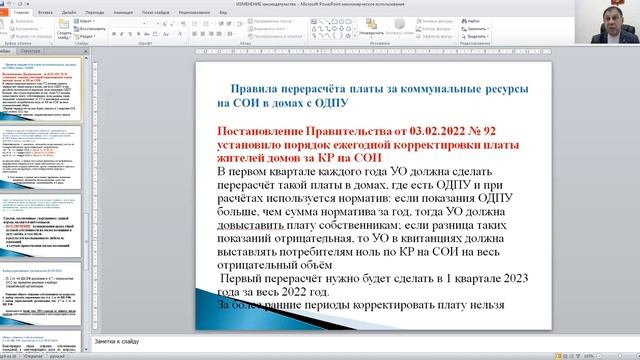The height and width of the screenshot is (360, 640).
Task: Open the Раздел section dropdown
Action: [x=84, y=36]
